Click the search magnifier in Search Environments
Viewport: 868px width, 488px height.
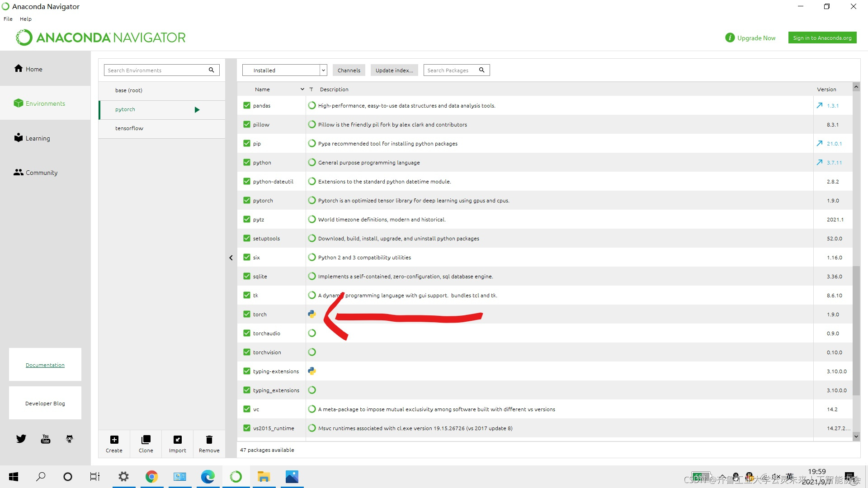211,70
